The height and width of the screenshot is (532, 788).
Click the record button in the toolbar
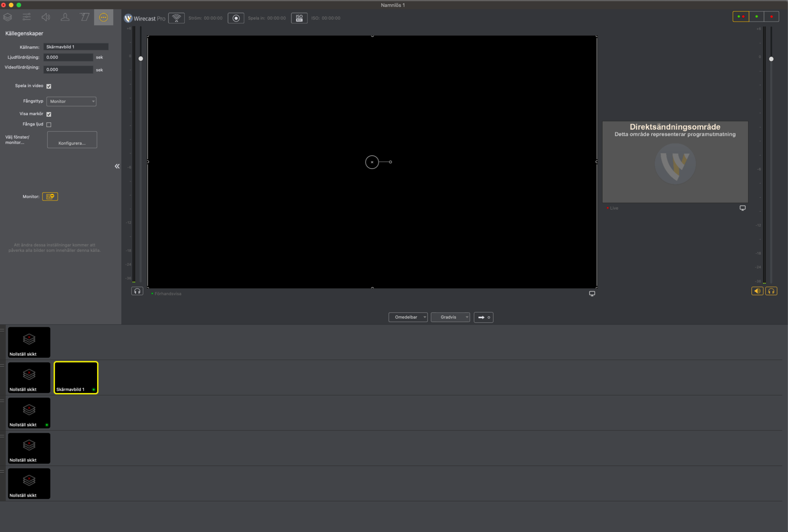(236, 18)
